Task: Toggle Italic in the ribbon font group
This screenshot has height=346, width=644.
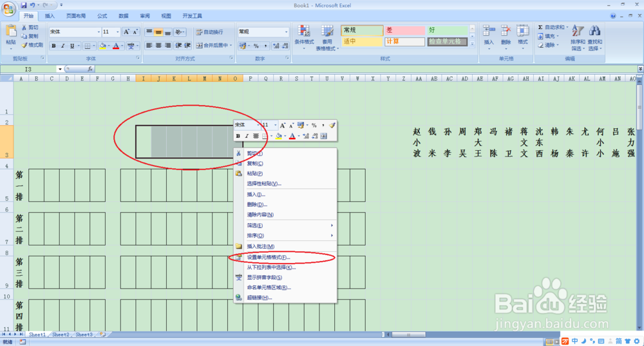Action: point(63,46)
